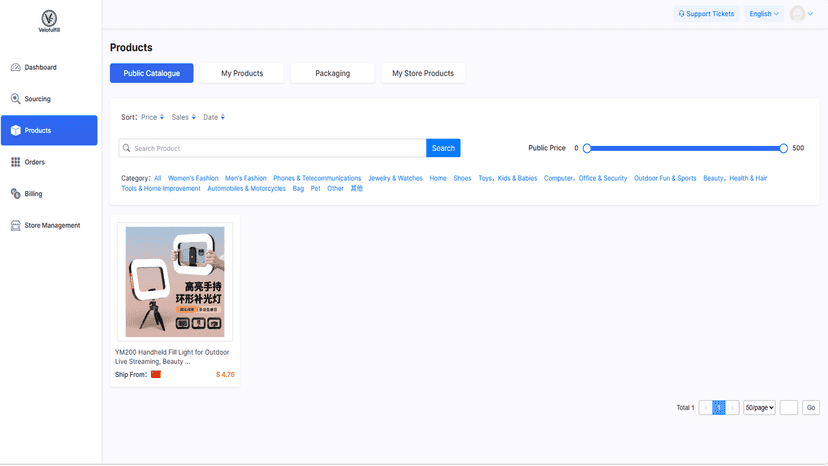The image size is (828, 466).
Task: Open the YM200 fill light product thumbnail
Action: click(175, 282)
